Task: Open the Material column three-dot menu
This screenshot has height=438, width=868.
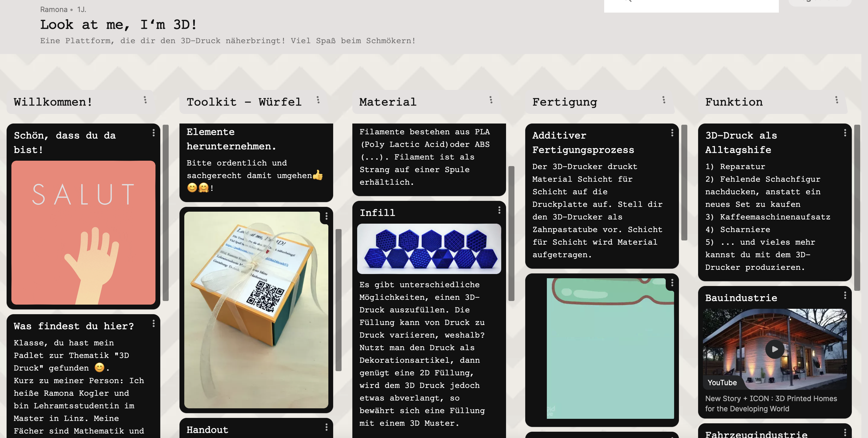Action: coord(491,100)
